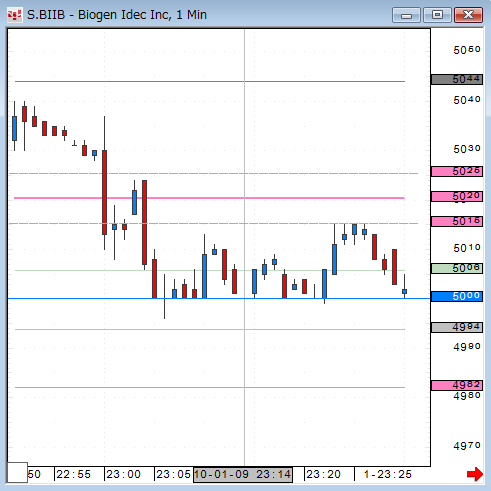This screenshot has height=491, width=491.
Task: Click the red scroll-right arrow icon
Action: pyautogui.click(x=475, y=474)
